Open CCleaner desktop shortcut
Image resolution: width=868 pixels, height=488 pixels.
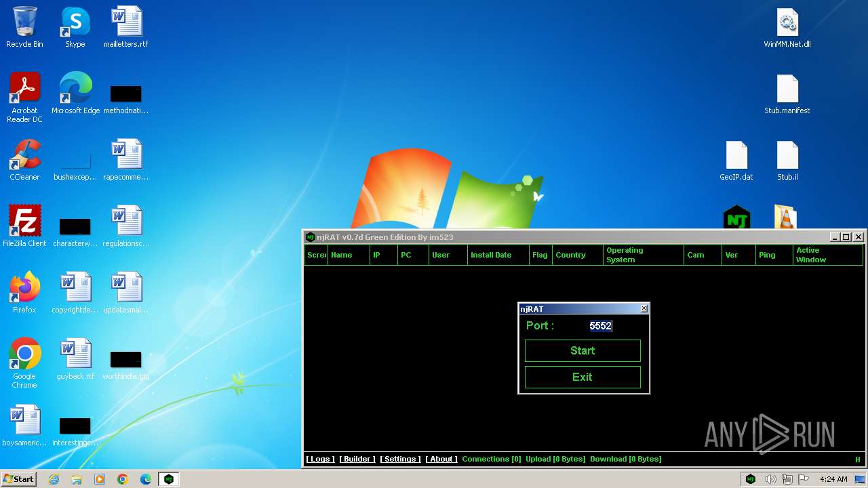coord(24,160)
